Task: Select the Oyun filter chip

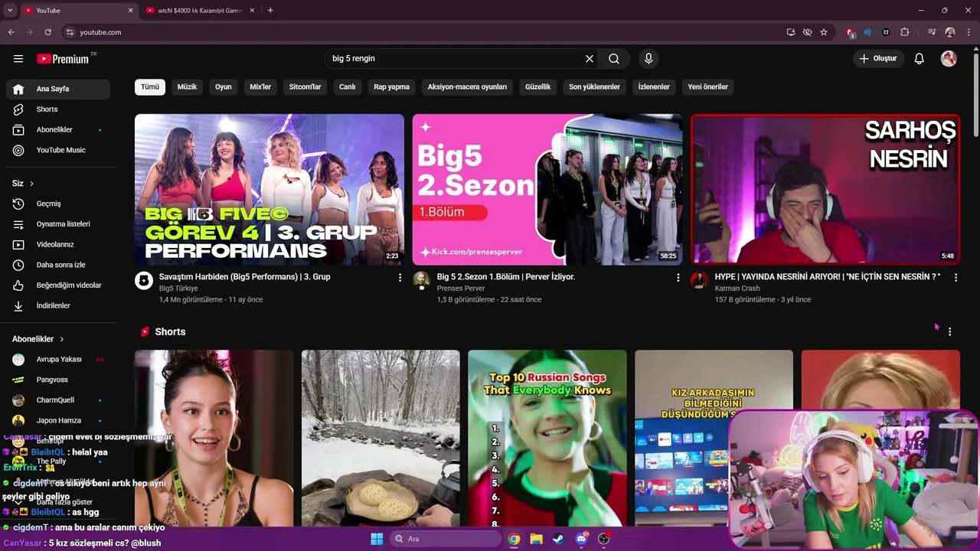Action: tap(224, 87)
